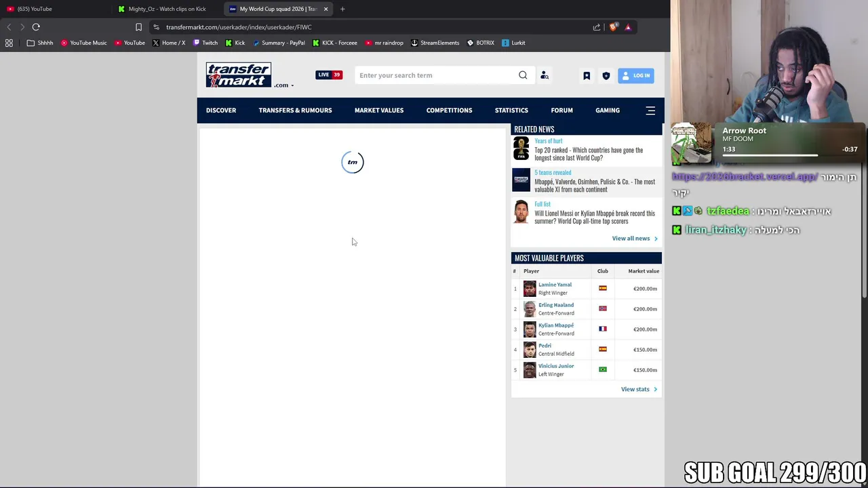Click the LOG IN button

click(x=636, y=76)
